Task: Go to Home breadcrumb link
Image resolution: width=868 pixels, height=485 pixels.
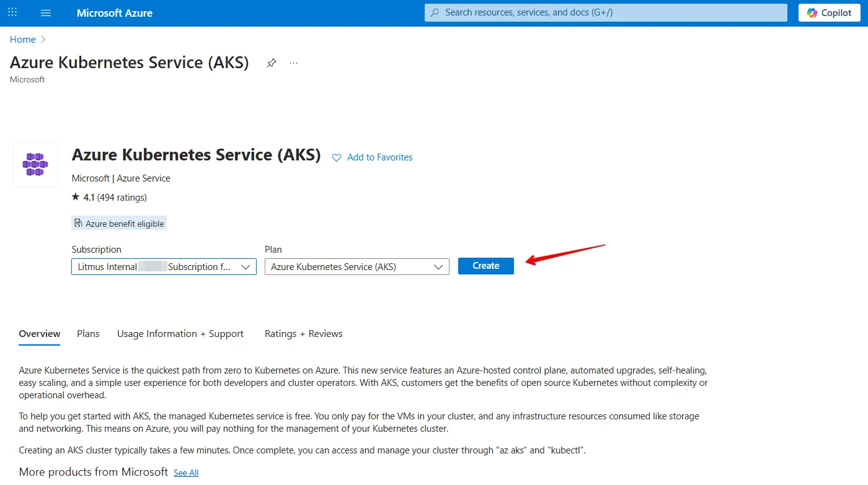Action: 23,40
